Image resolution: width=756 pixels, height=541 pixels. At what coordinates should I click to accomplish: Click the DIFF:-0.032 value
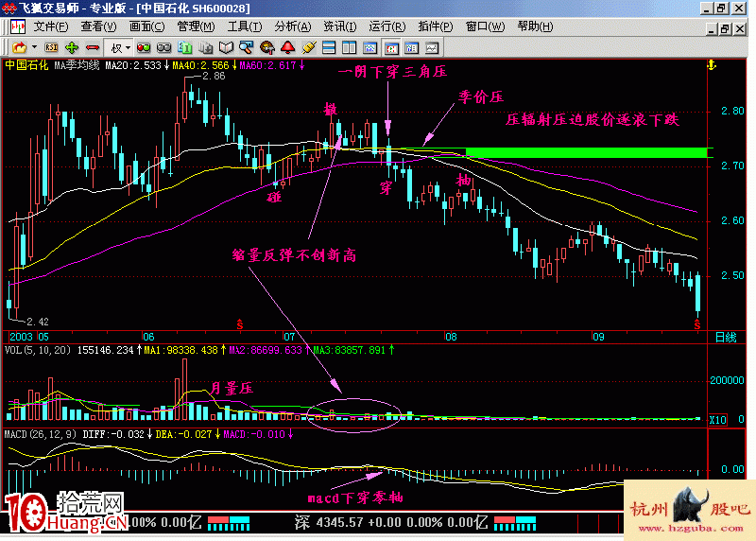[113, 434]
